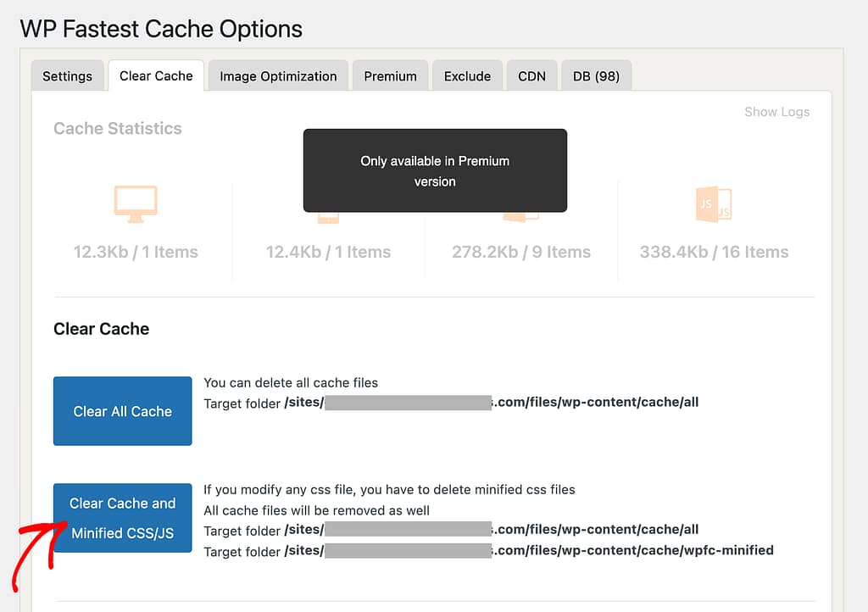The width and height of the screenshot is (868, 612).
Task: Click the 338.4Kb / 16 Items statistic
Action: click(x=714, y=252)
